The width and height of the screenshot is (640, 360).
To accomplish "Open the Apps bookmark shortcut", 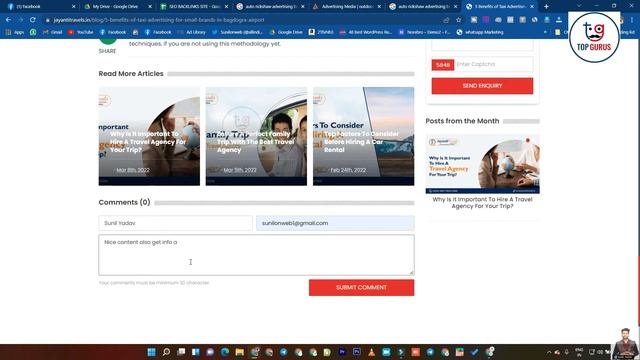I will 15,32.
